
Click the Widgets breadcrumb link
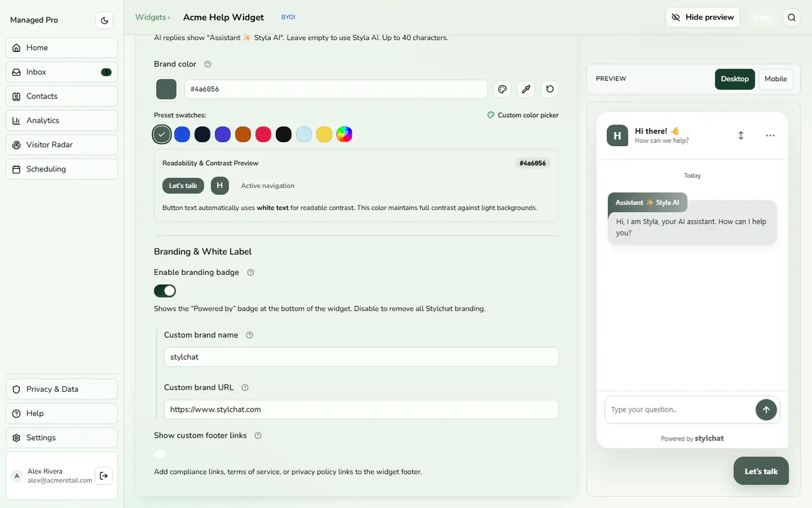150,17
